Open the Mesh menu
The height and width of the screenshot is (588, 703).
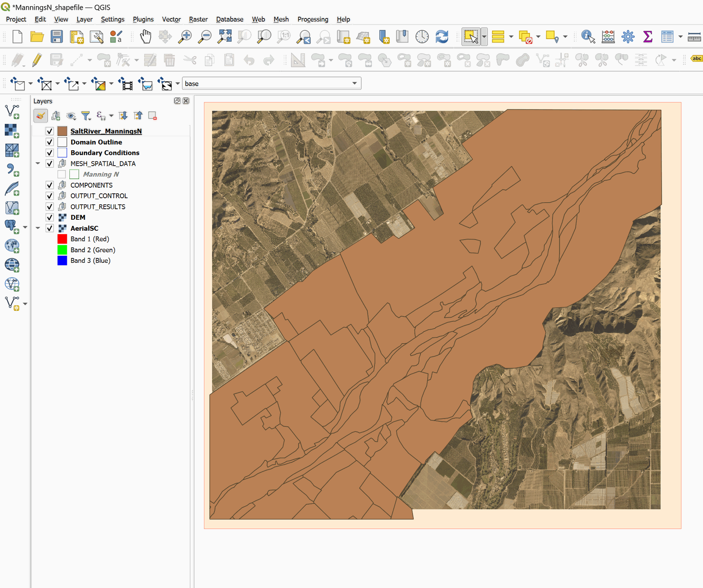pos(281,19)
